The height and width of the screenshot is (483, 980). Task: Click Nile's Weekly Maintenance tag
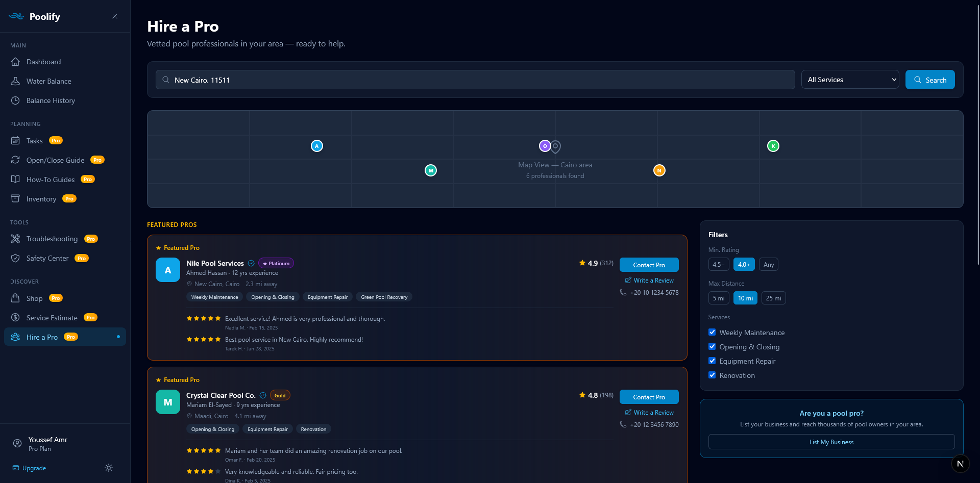coord(214,297)
